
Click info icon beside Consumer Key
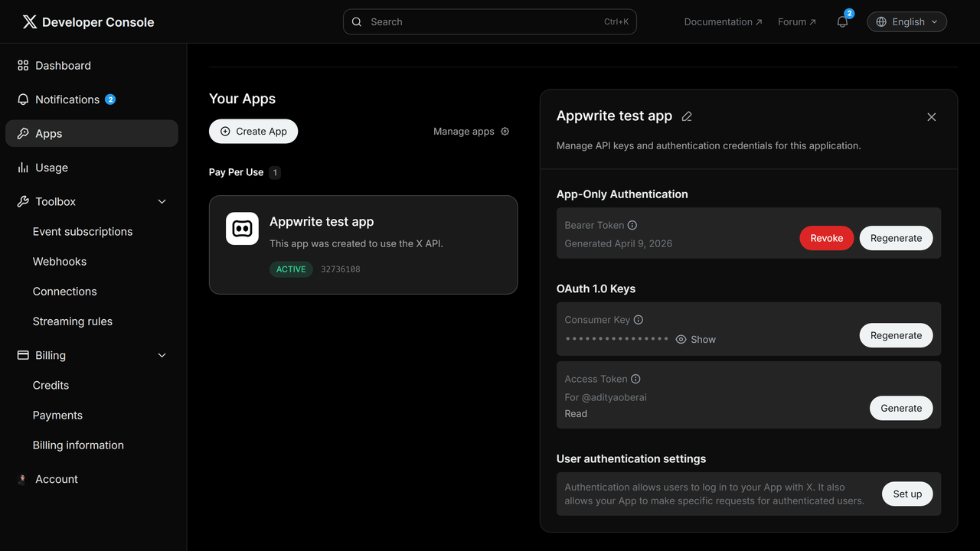tap(639, 320)
